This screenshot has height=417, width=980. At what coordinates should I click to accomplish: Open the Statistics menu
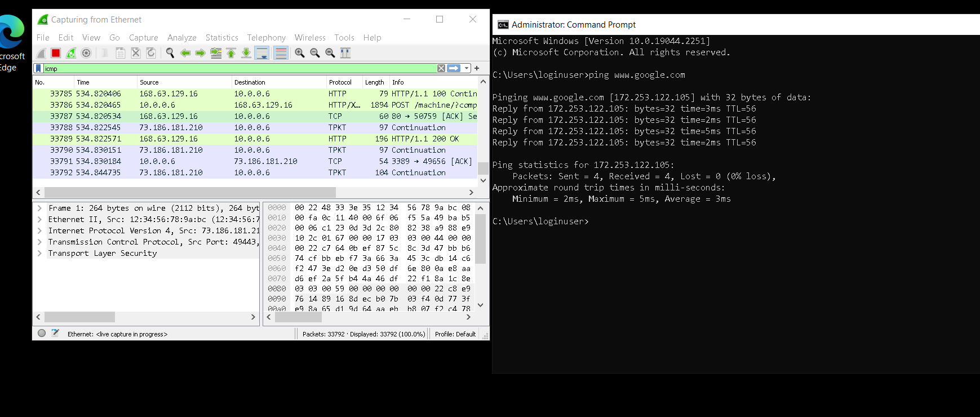[x=222, y=38]
